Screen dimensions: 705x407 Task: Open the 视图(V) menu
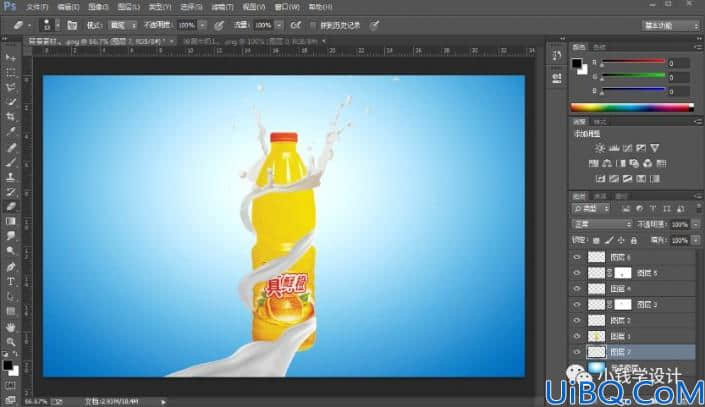coord(254,7)
